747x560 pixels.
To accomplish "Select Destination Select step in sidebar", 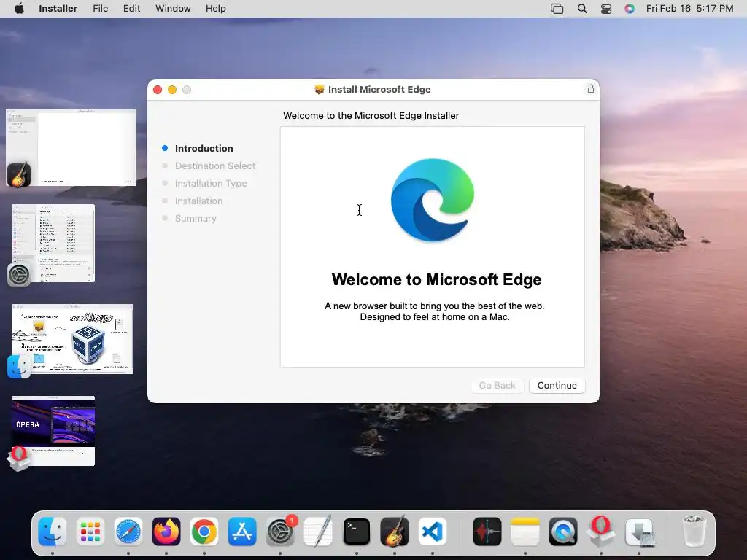I will pyautogui.click(x=215, y=166).
